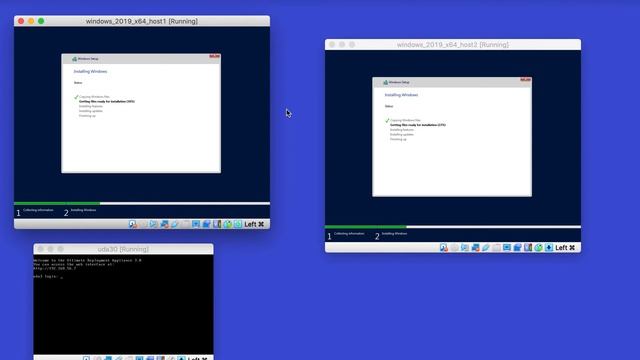The height and width of the screenshot is (360, 640).
Task: Click the display icon in host1 status bar
Action: 196,224
